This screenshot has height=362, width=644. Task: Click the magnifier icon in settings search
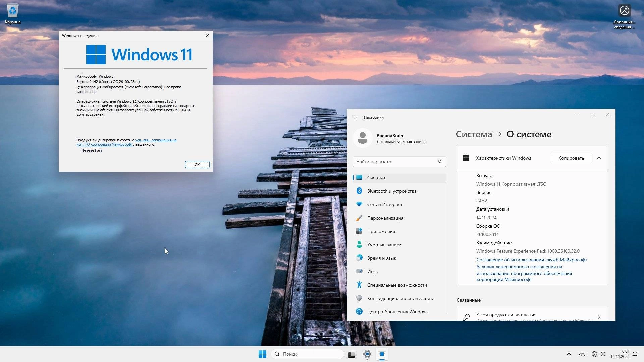(x=440, y=162)
